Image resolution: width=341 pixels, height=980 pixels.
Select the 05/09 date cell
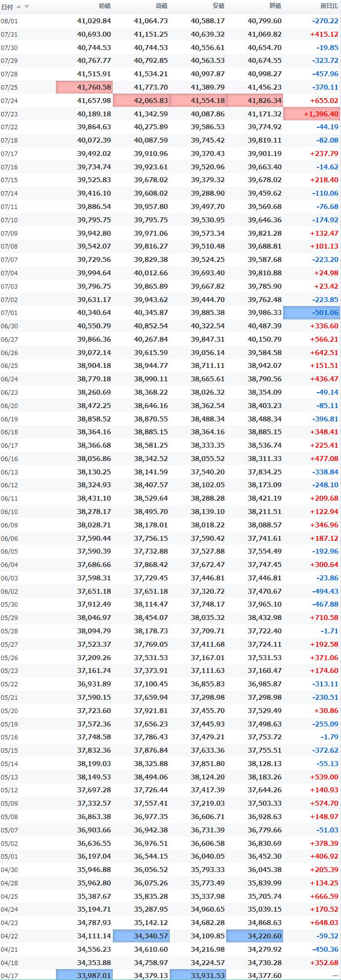click(x=9, y=804)
